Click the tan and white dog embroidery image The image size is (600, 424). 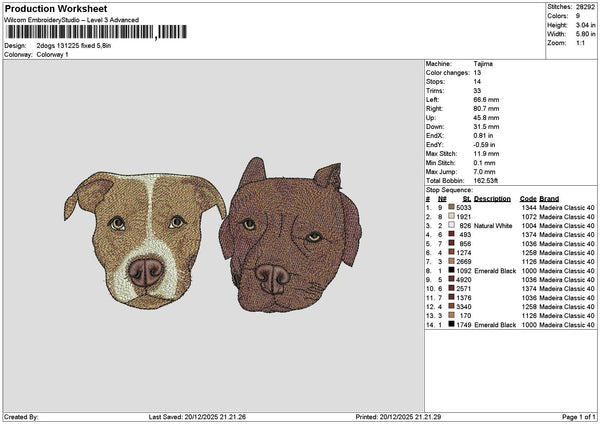point(145,240)
